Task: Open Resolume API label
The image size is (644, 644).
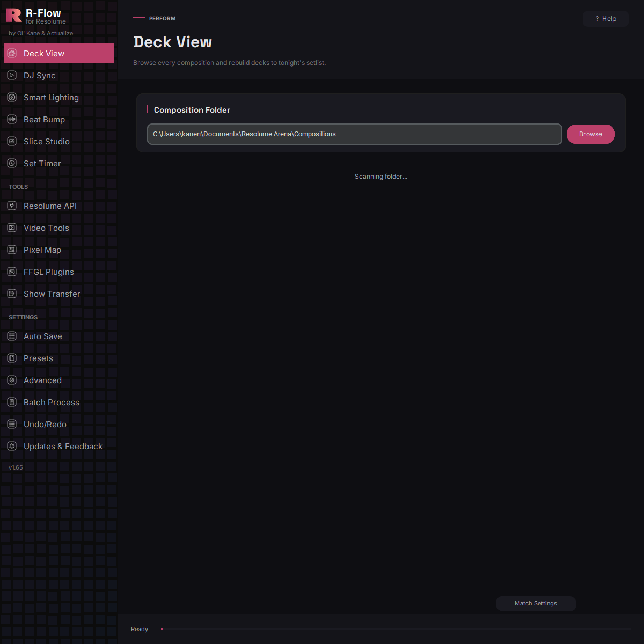Action: (x=50, y=206)
